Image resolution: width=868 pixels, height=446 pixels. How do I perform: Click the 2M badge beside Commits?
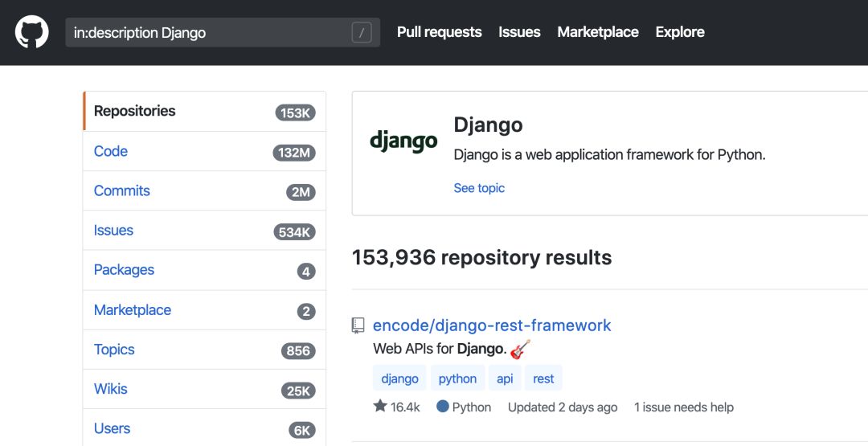point(301,193)
